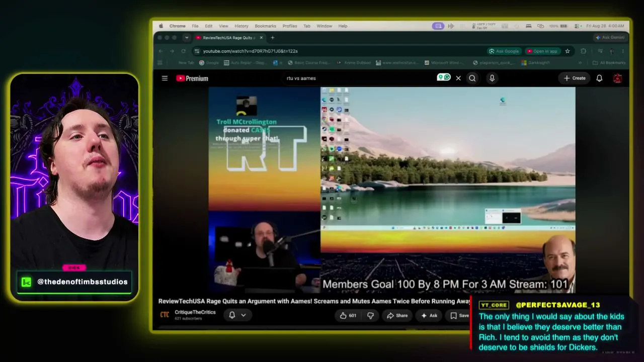The height and width of the screenshot is (362, 644).
Task: Select the ReviewTechUSA Rage Quits tab
Action: (229, 37)
